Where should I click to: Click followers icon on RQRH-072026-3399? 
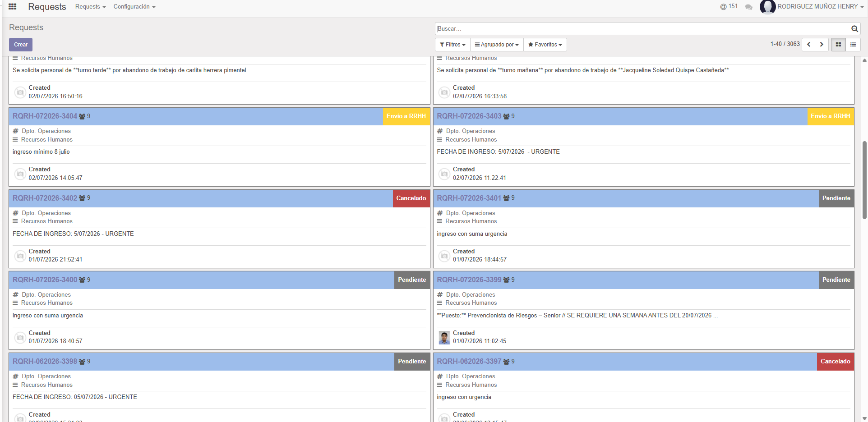[x=506, y=280]
